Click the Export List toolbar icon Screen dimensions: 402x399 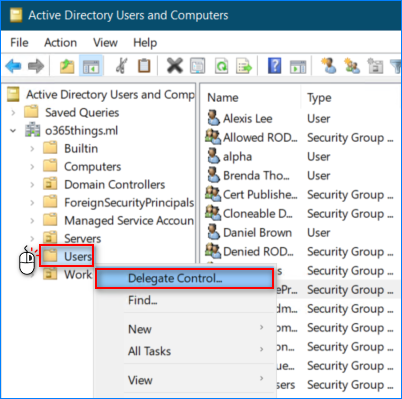coord(244,66)
